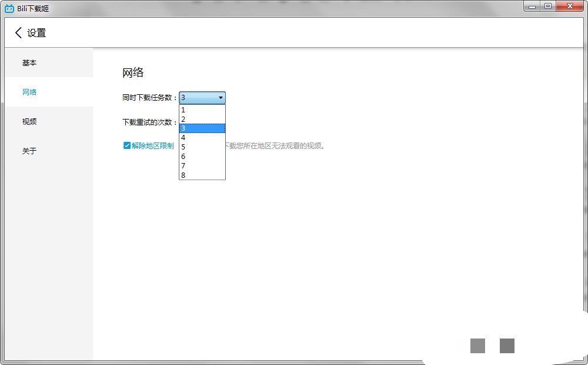Image resolution: width=588 pixels, height=365 pixels.
Task: Collapse the 同时下载任务数 combo box arrow
Action: pyautogui.click(x=220, y=98)
